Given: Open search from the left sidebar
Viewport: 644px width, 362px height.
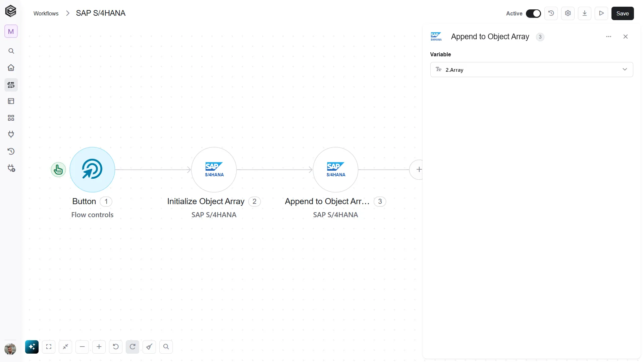Looking at the screenshot, I should [11, 51].
